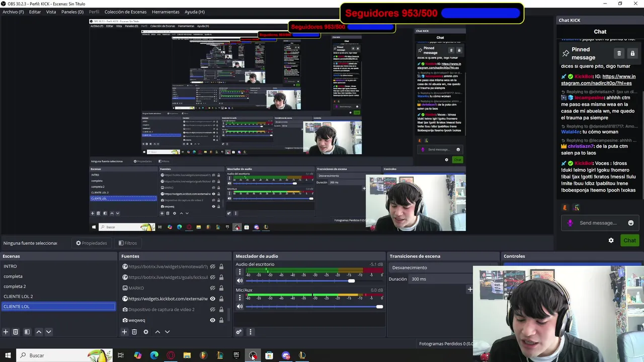The height and width of the screenshot is (362, 644).
Task: Open the Editar menu
Action: [35, 12]
